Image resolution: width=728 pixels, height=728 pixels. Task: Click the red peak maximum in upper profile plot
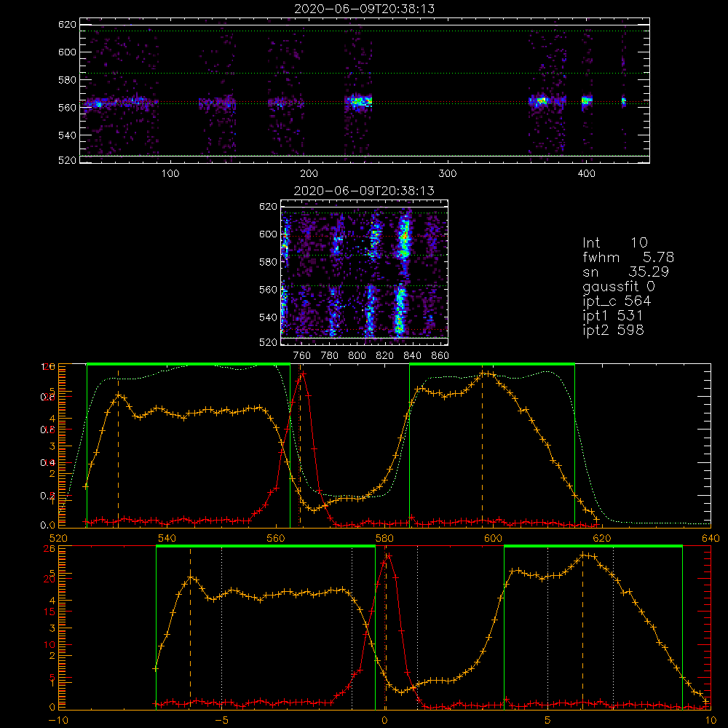click(303, 373)
